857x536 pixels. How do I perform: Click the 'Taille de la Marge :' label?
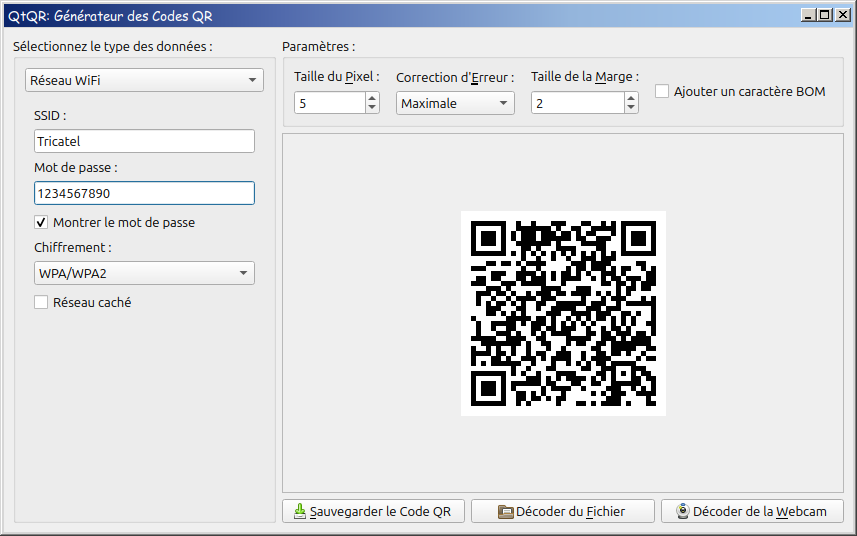pyautogui.click(x=585, y=76)
